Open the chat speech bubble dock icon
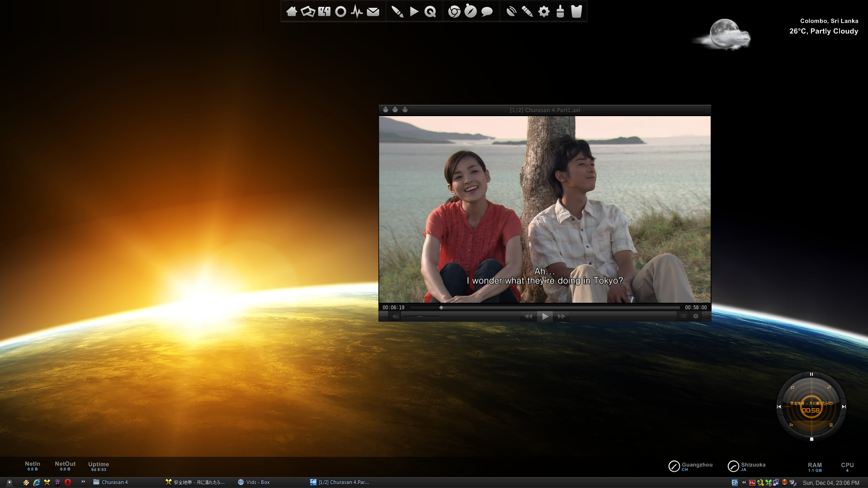Image resolution: width=868 pixels, height=488 pixels. click(487, 12)
